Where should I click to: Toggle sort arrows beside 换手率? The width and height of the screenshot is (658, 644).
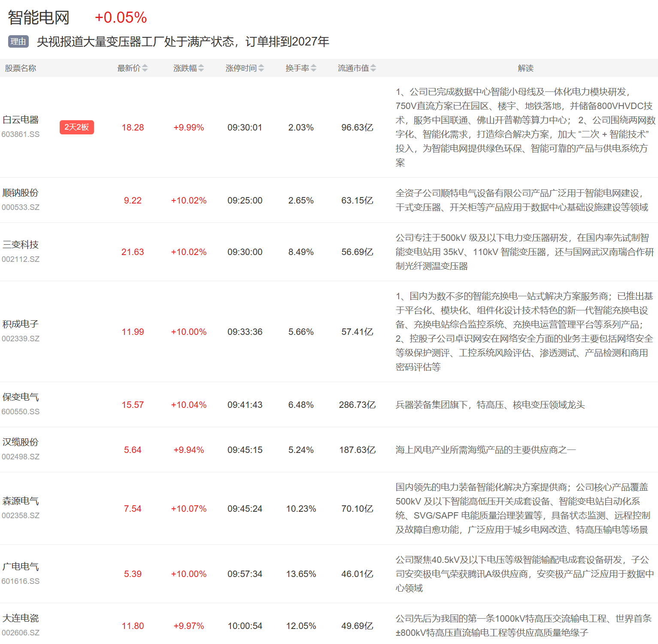(x=313, y=68)
